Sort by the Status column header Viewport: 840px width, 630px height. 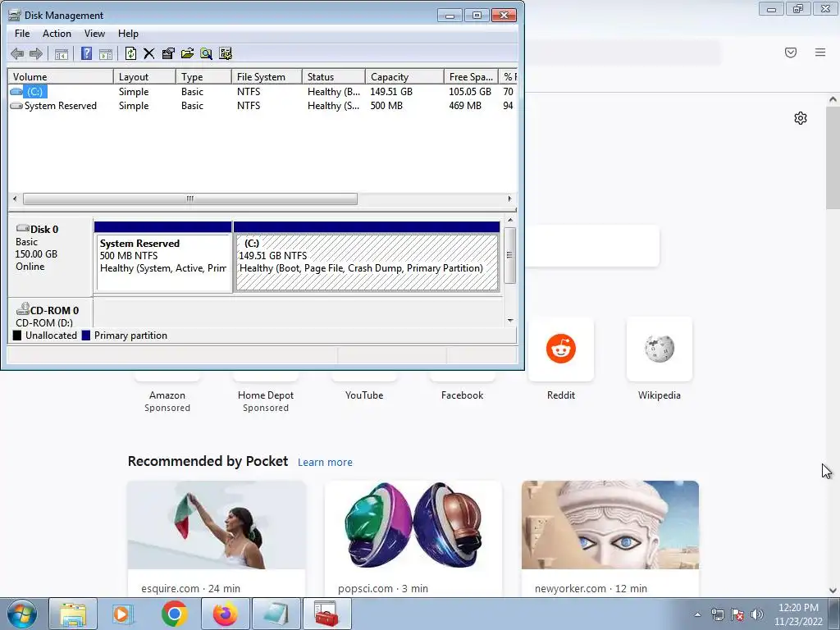click(334, 76)
